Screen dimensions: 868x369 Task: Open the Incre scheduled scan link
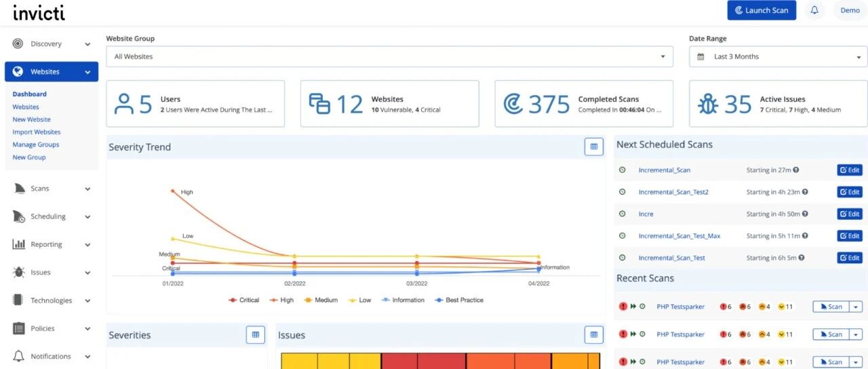coord(646,214)
